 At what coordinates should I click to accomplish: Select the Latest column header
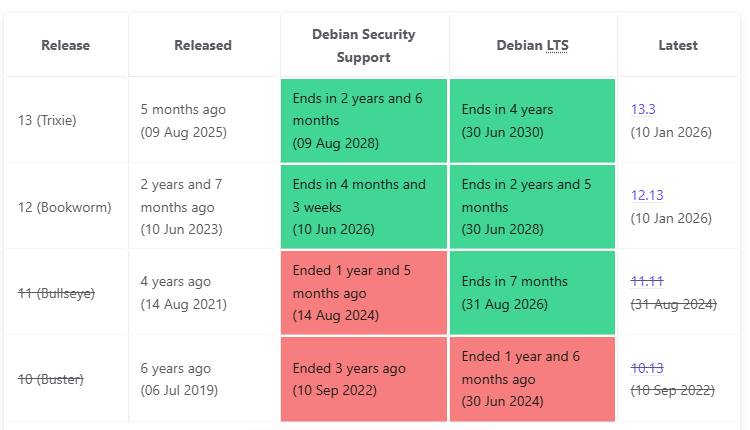(x=678, y=45)
